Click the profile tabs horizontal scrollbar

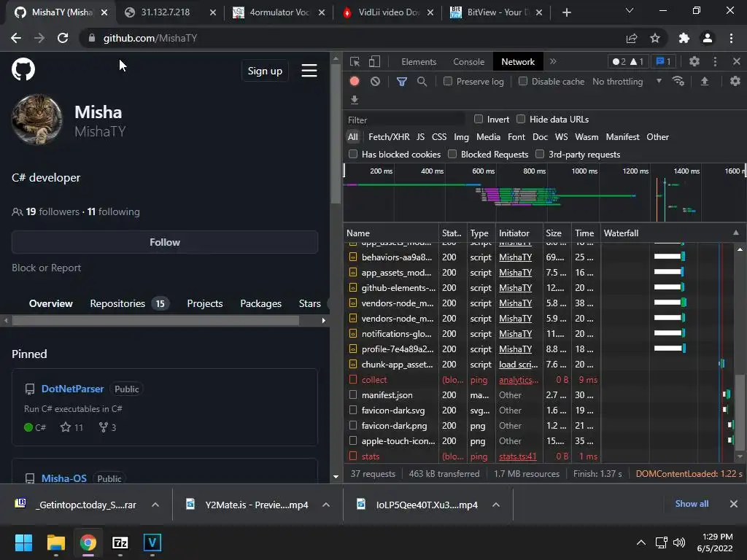[156, 321]
